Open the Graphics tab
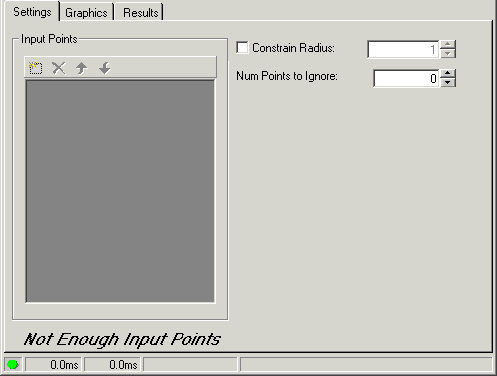 click(86, 13)
